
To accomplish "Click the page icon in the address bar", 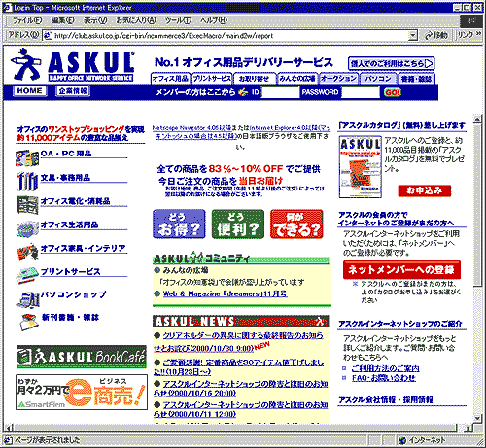I will coord(48,36).
